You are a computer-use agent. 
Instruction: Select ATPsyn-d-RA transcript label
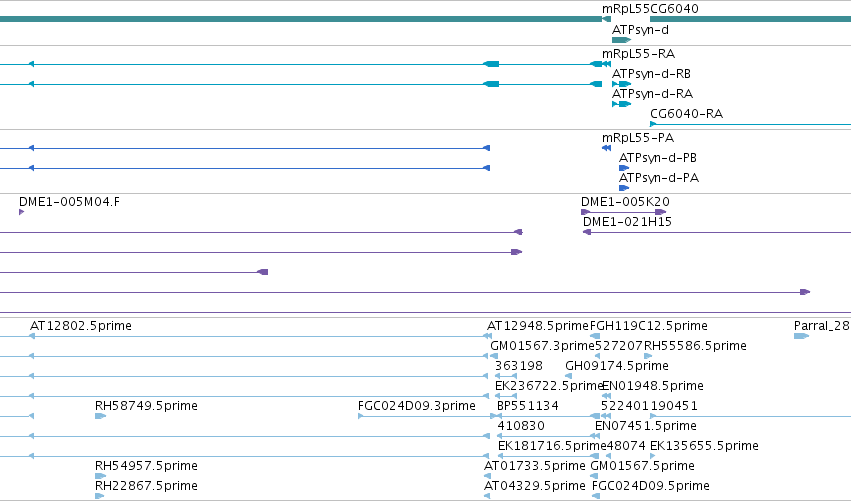652,94
